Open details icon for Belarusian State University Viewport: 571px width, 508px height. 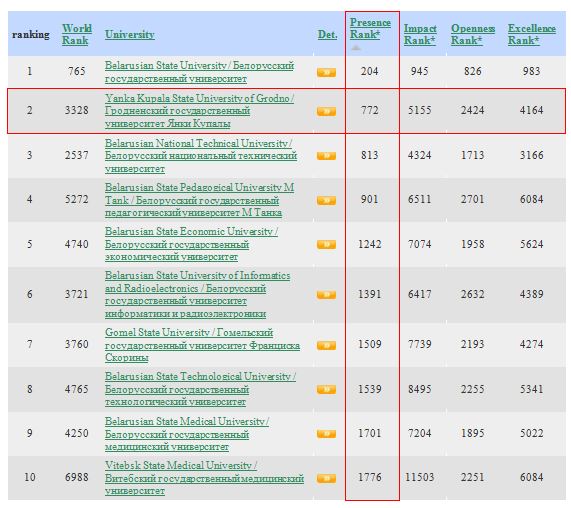click(326, 72)
